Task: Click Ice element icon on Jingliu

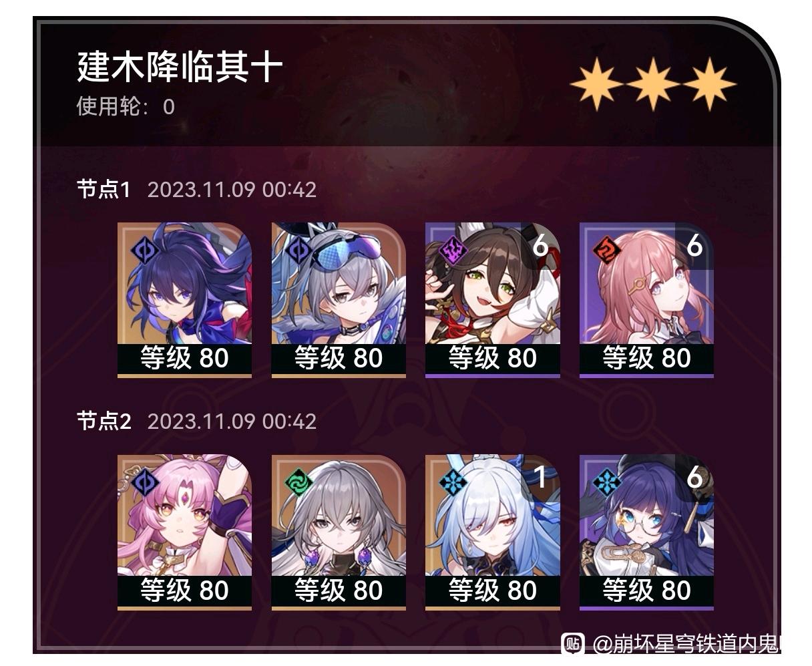Action: [x=453, y=483]
